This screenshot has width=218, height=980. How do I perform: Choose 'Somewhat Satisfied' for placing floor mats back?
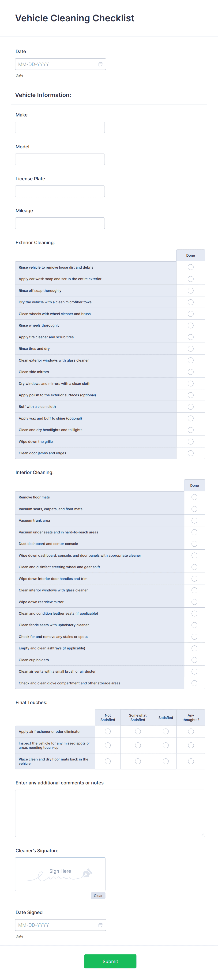point(138,761)
